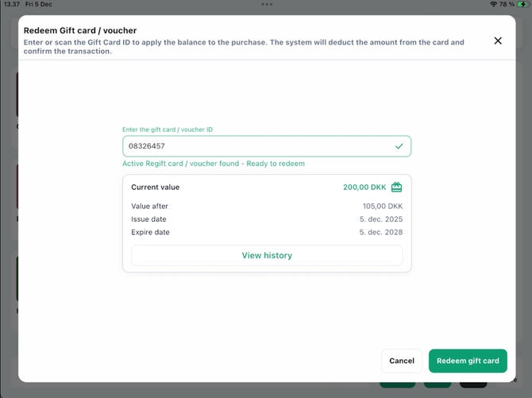
Task: Click the gift card ID input field
Action: click(x=254, y=146)
